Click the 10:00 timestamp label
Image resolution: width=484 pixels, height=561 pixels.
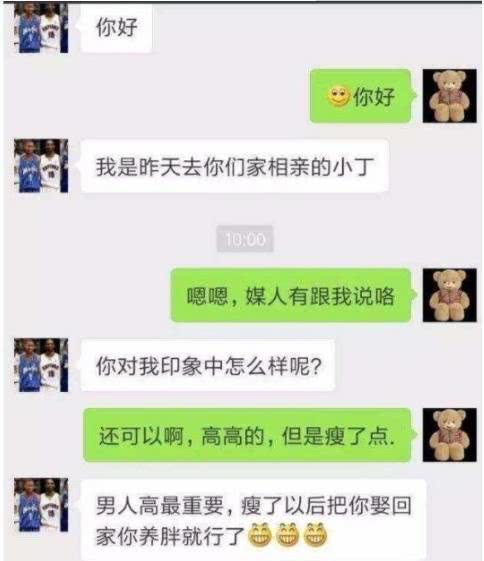(x=245, y=239)
